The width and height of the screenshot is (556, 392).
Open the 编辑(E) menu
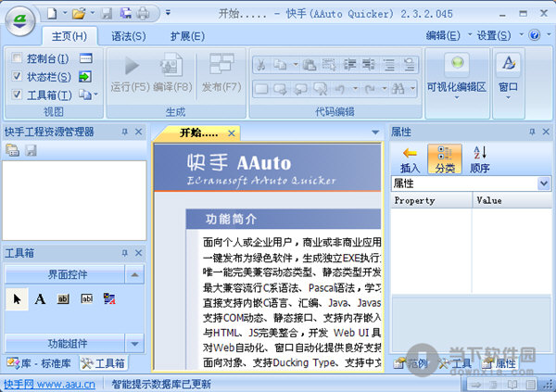tap(443, 35)
